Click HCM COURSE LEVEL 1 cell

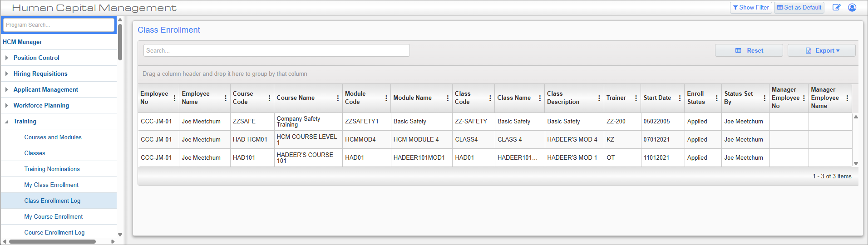pyautogui.click(x=308, y=140)
